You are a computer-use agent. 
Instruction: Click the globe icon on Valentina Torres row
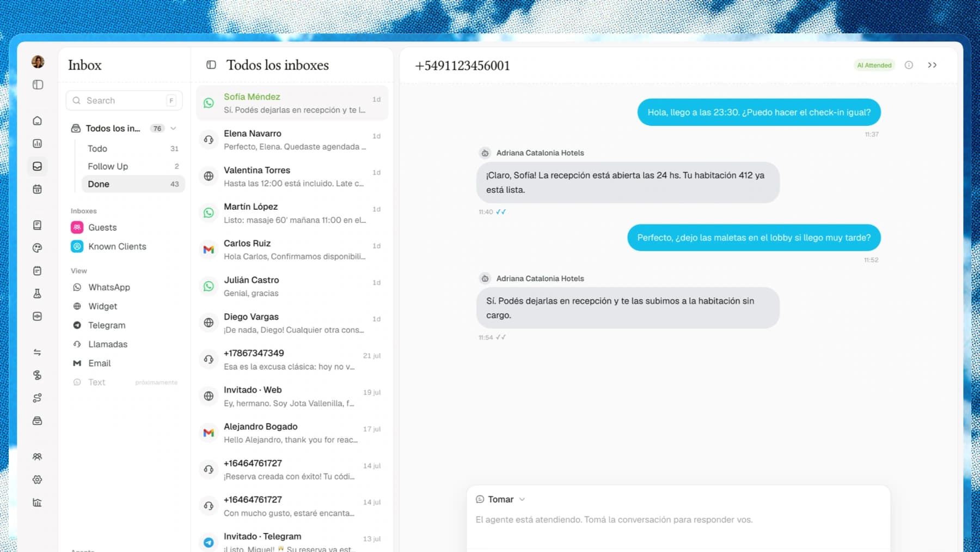[x=209, y=176]
